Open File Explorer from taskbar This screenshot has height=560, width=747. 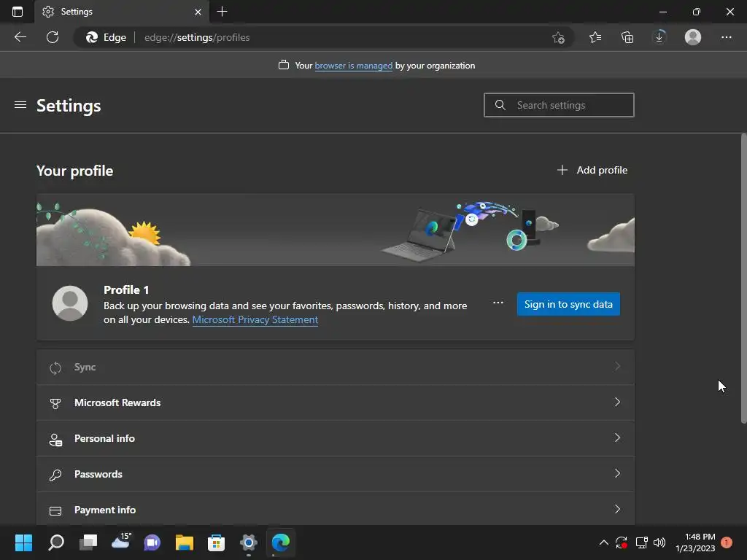point(185,542)
